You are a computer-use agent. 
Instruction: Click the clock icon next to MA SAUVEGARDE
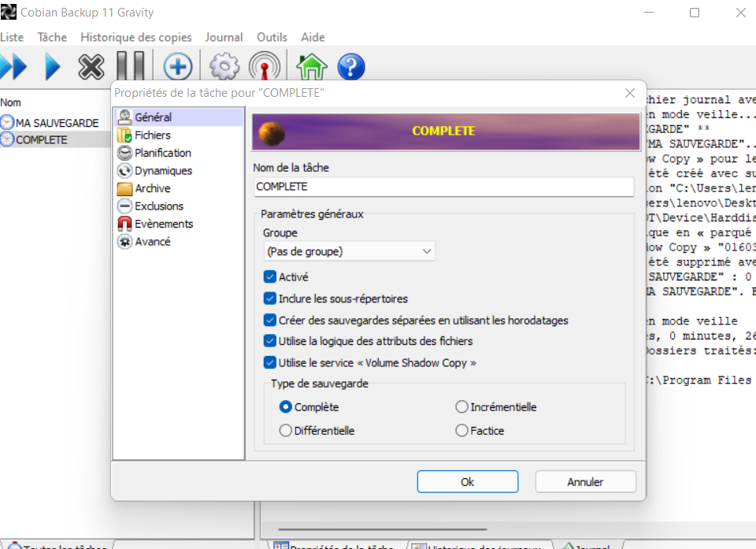pos(7,123)
